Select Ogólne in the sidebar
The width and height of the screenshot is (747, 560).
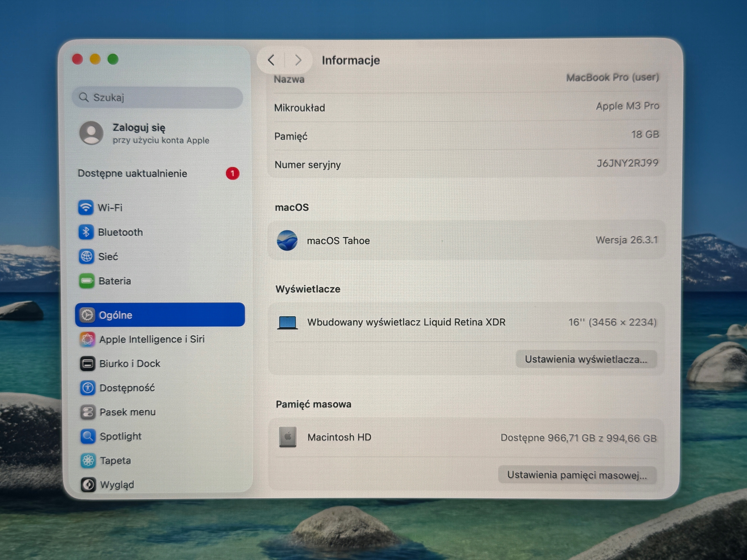coord(160,315)
